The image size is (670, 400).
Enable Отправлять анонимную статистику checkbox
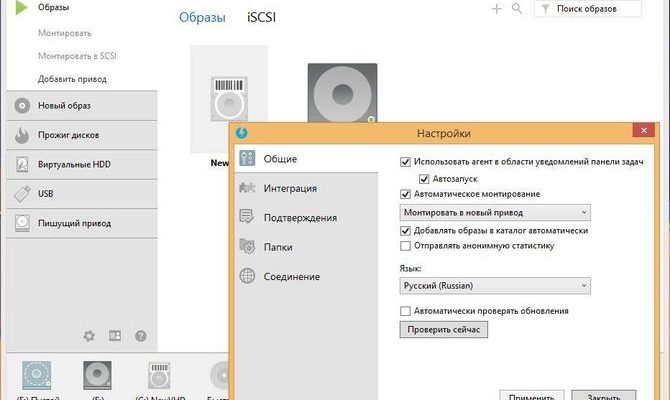point(405,245)
